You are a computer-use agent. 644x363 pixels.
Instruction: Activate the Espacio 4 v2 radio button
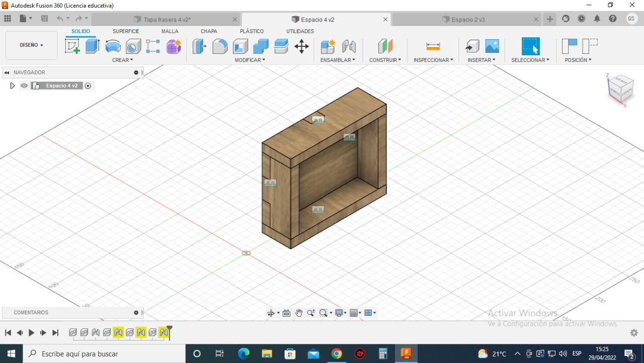pos(88,85)
